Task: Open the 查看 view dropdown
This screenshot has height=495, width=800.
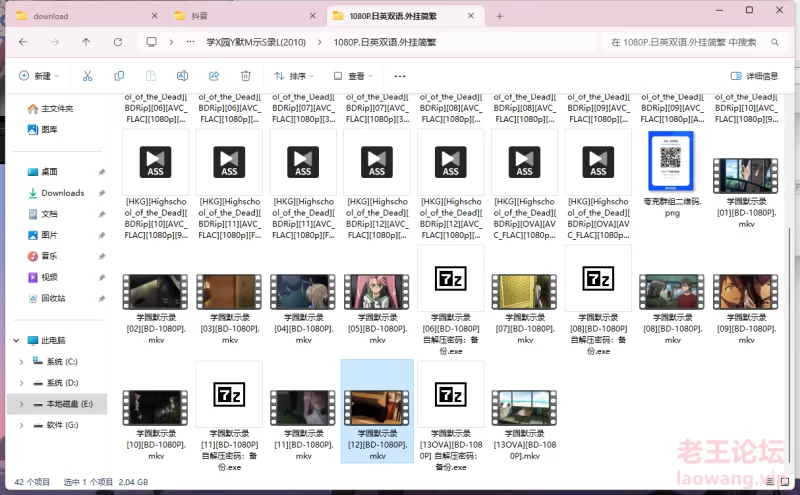Action: (353, 76)
